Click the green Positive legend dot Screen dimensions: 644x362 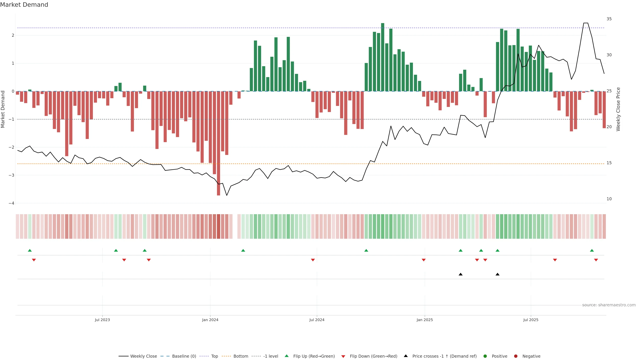[485, 356]
